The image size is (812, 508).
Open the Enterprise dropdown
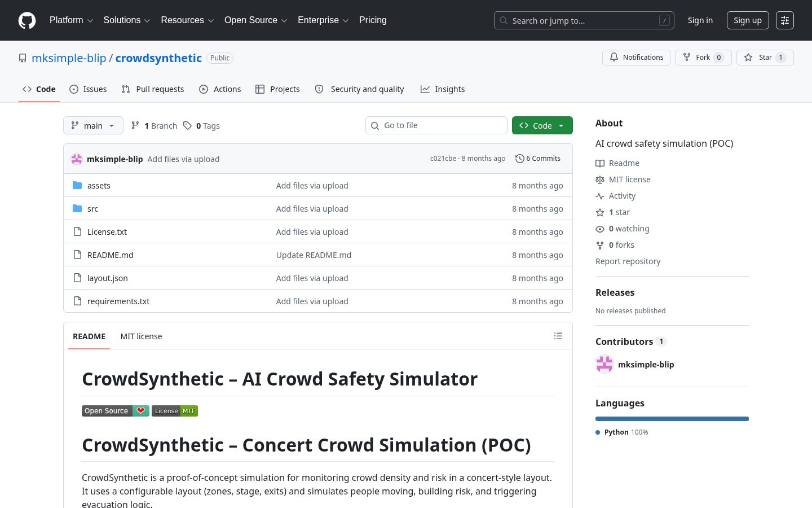pyautogui.click(x=323, y=20)
